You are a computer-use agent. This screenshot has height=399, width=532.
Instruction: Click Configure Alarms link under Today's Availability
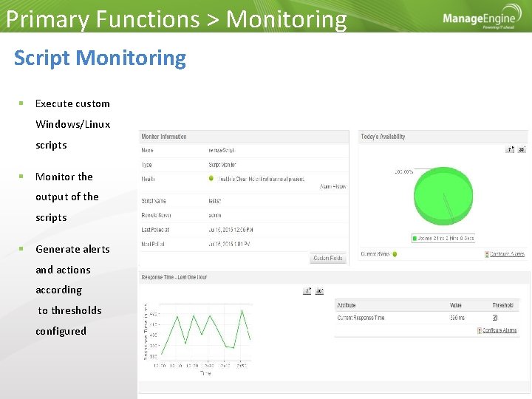pyautogui.click(x=507, y=253)
